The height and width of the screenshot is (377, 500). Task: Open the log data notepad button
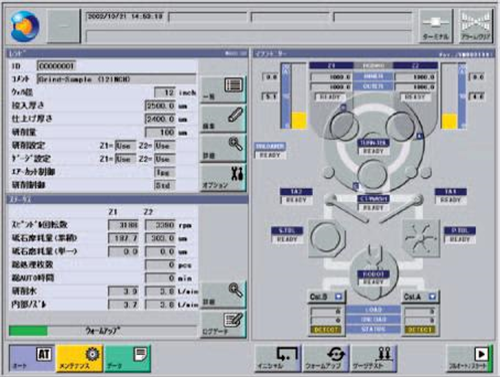point(223,324)
